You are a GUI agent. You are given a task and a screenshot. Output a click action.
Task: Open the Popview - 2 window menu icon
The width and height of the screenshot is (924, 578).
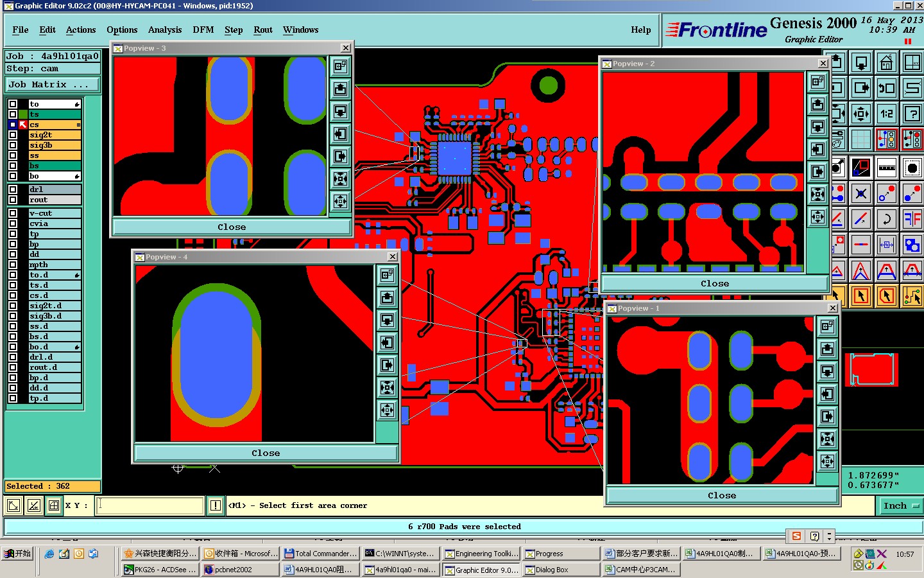[x=607, y=64]
